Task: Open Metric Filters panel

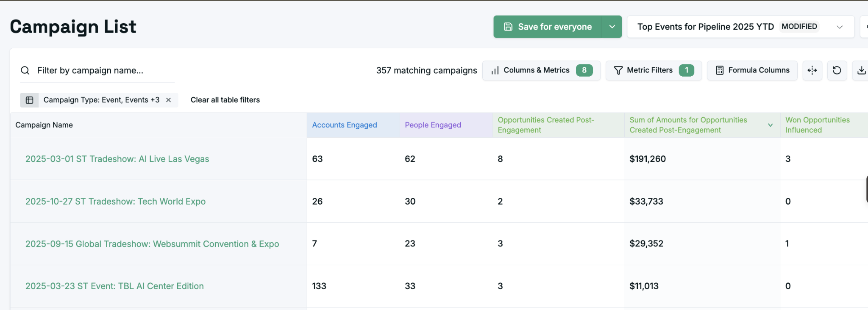Action: click(x=653, y=70)
